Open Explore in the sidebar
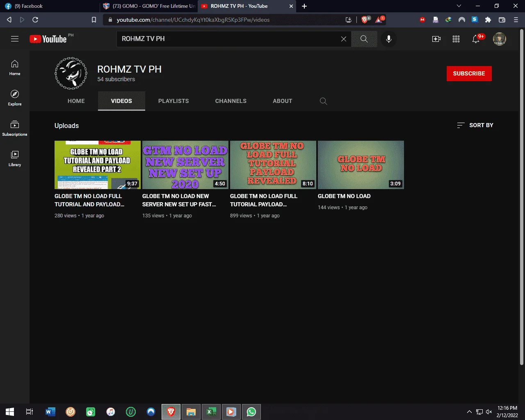 click(15, 98)
